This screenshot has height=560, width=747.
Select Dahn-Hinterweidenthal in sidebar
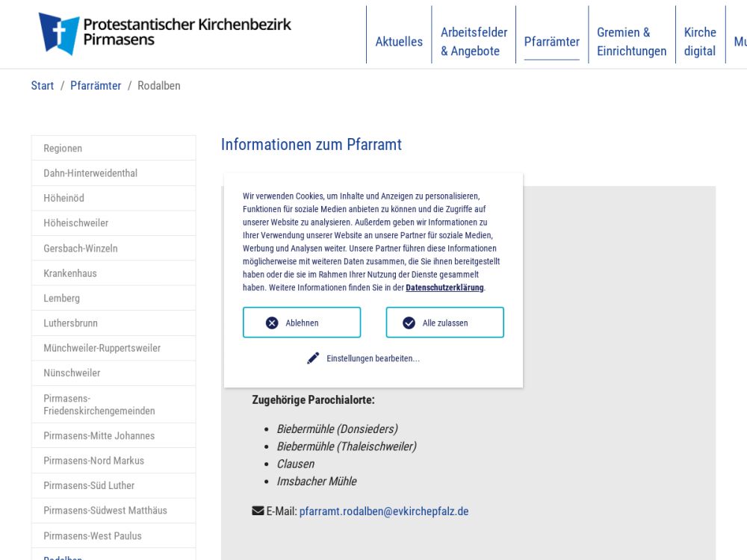[x=90, y=173]
